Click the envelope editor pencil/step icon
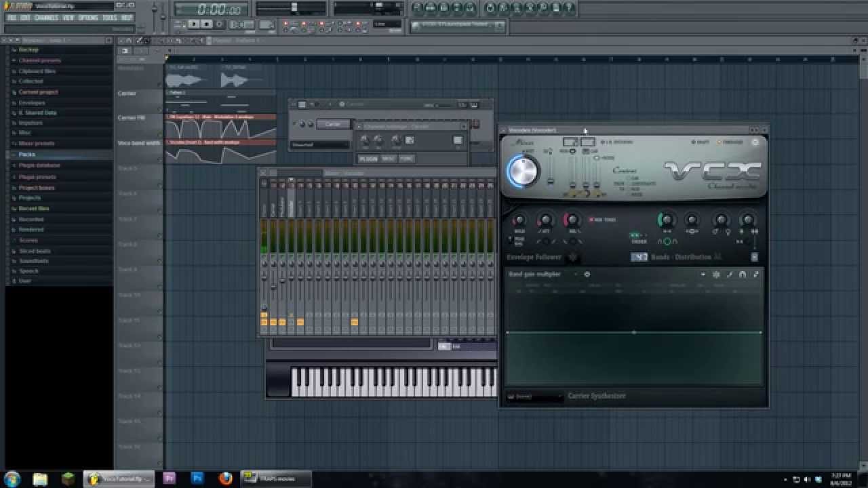868x488 pixels. pos(730,274)
